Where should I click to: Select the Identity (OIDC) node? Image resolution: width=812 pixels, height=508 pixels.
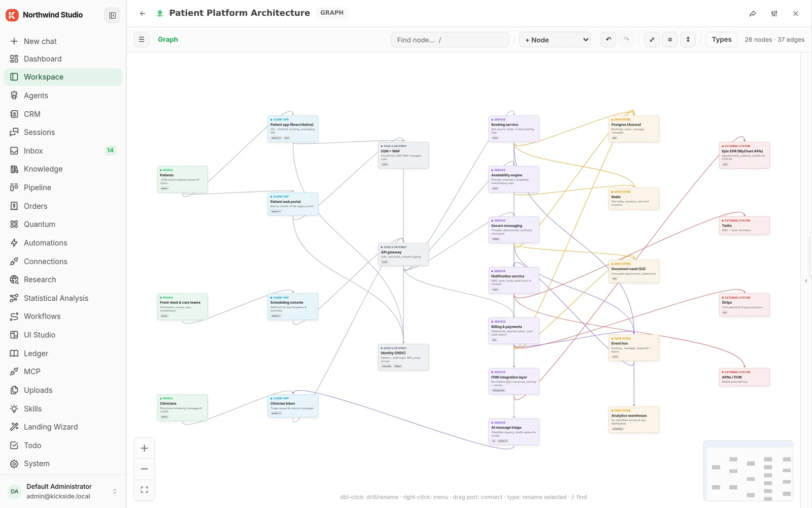point(403,357)
